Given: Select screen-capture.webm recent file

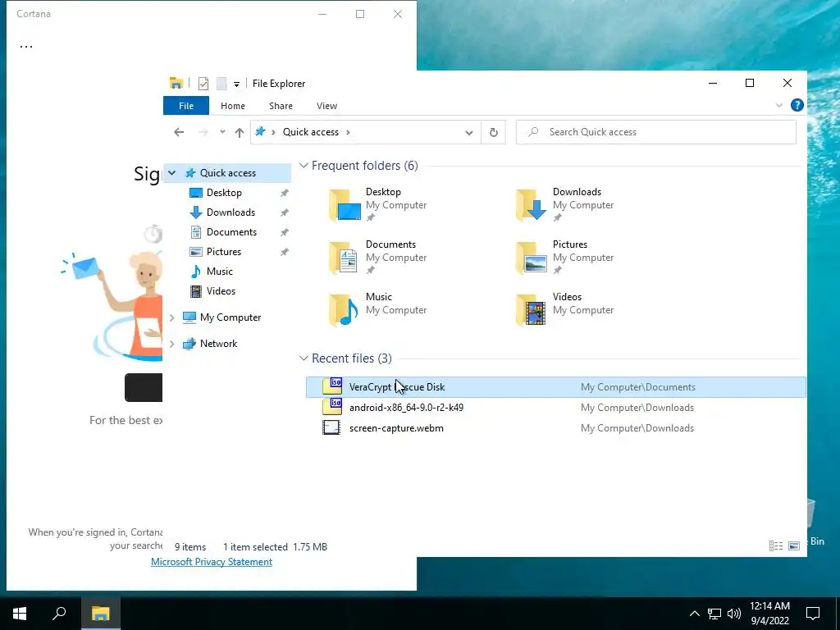Looking at the screenshot, I should [x=555, y=428].
